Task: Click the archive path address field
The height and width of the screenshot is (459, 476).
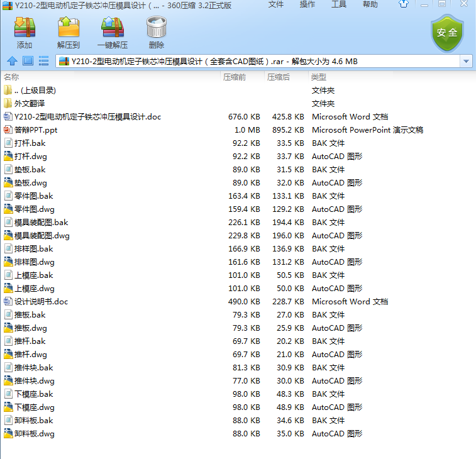Action: (x=258, y=62)
